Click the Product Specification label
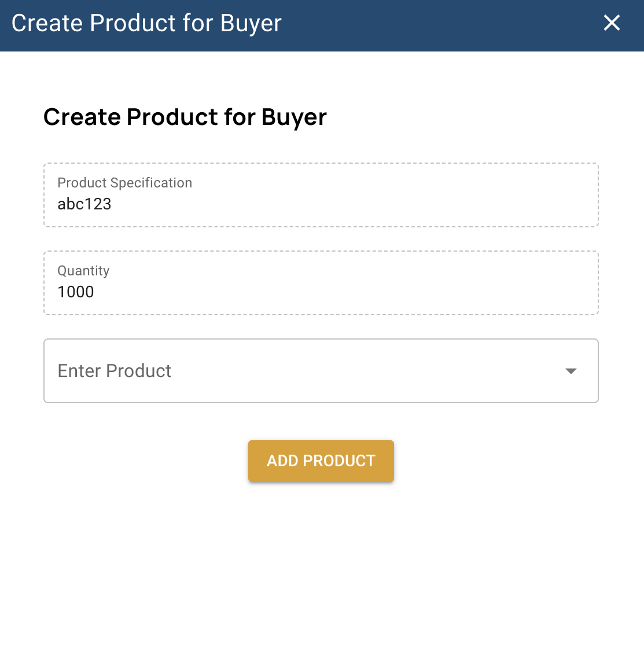This screenshot has height=645, width=644. [x=124, y=183]
